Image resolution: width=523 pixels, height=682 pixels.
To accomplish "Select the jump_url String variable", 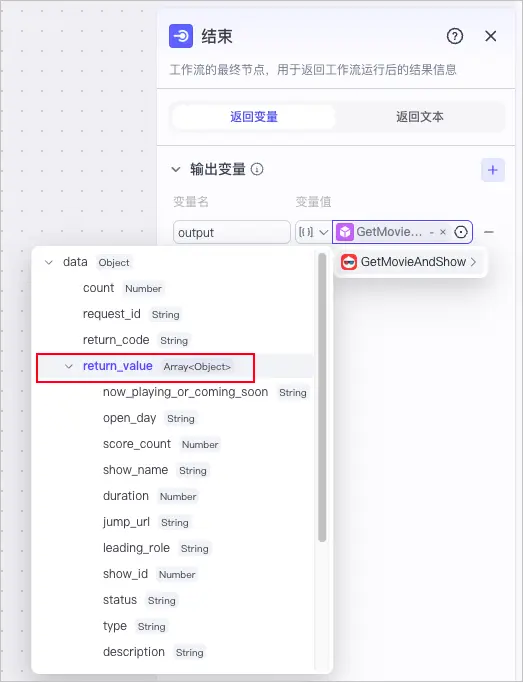I will tap(146, 522).
